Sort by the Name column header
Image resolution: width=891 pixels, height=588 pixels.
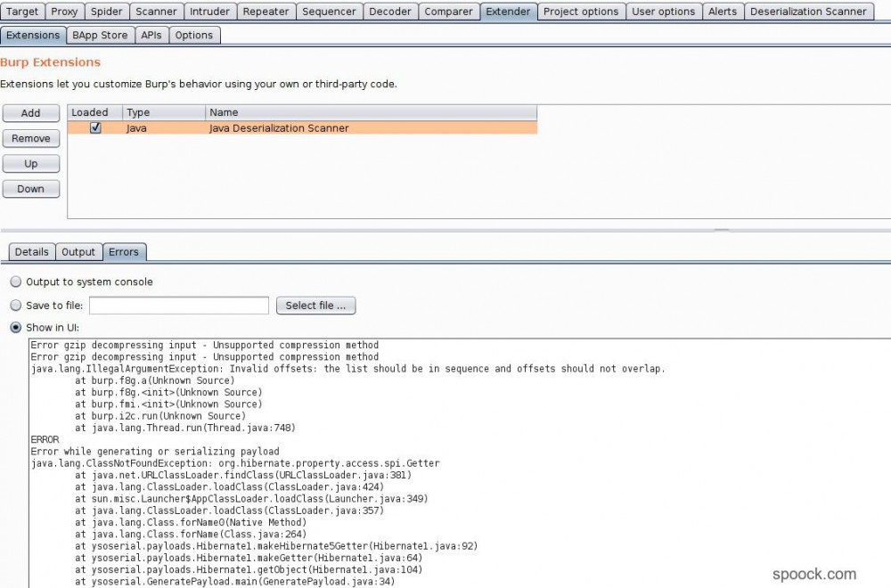371,112
